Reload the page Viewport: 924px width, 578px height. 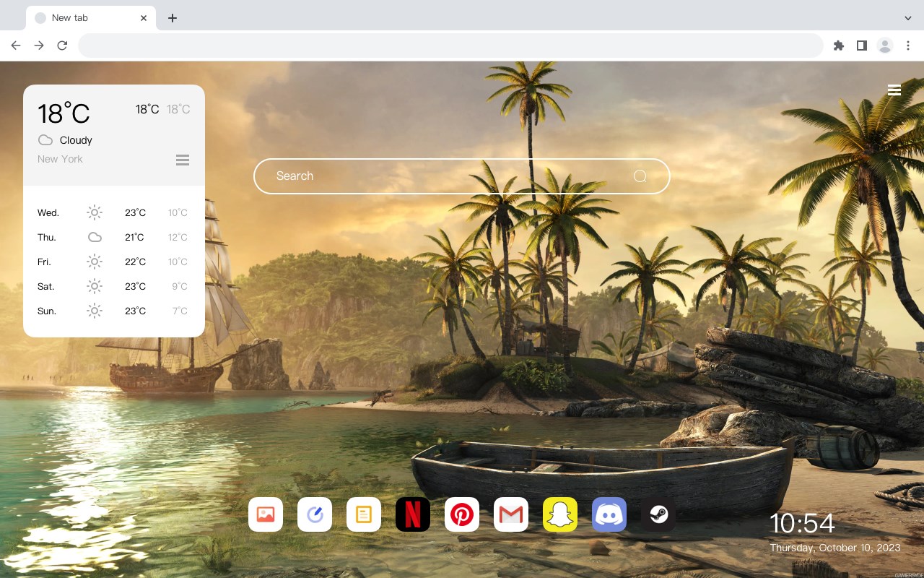pos(62,46)
